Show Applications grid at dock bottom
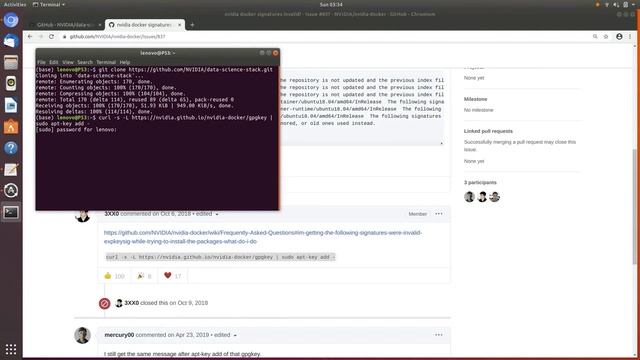This screenshot has height=360, width=640. (11, 349)
